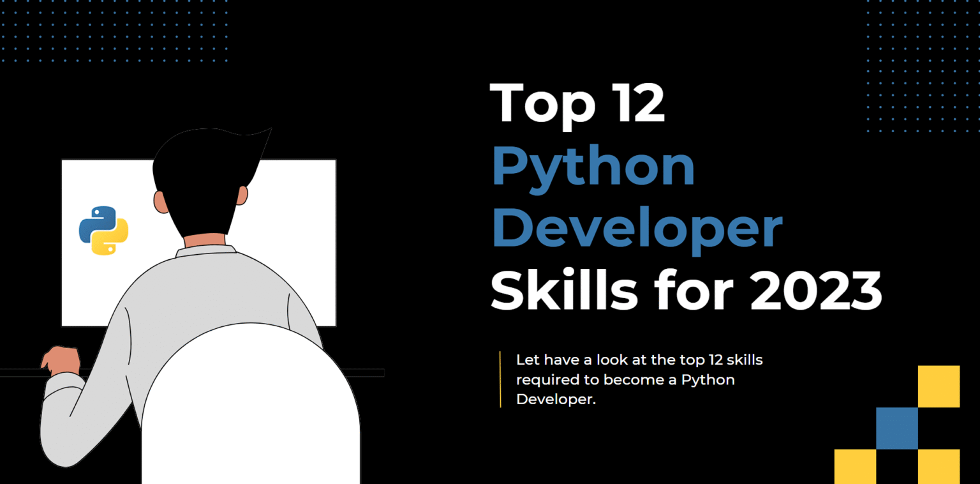Click the topmost yellow square in corner decoration
Image resolution: width=980 pixels, height=484 pixels.
tap(939, 386)
